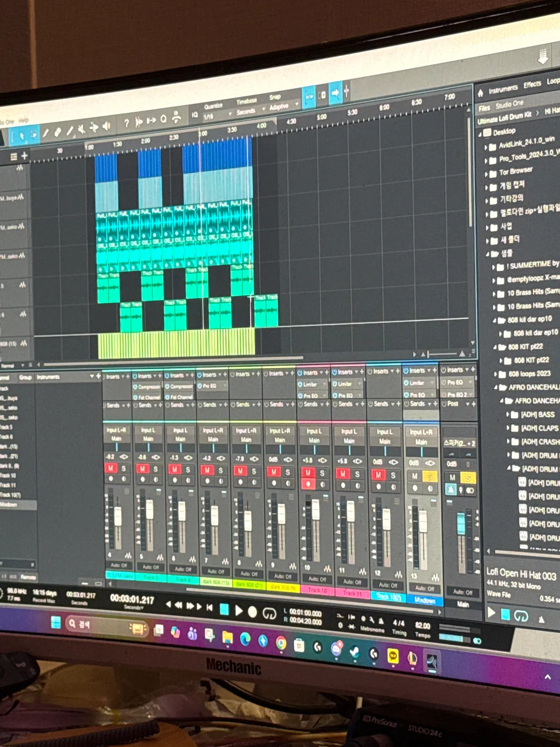Click the Stop button in the transport
Screen dimensions: 560x747
click(x=224, y=609)
